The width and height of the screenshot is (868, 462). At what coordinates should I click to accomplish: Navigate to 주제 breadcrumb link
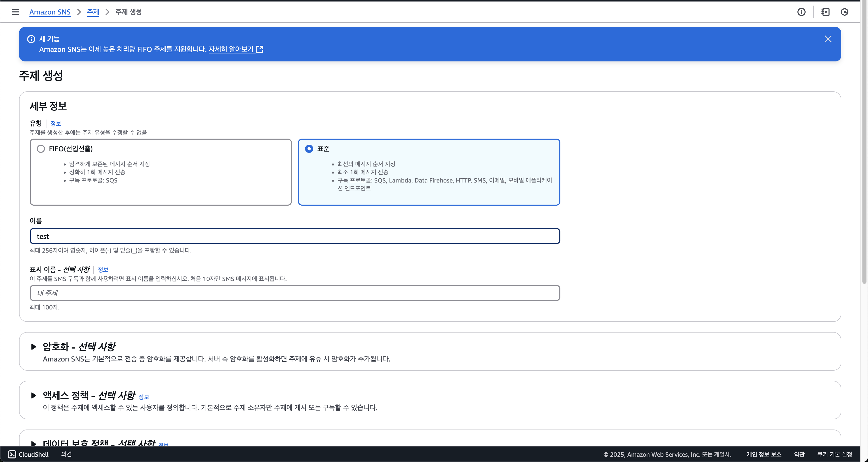(x=93, y=12)
